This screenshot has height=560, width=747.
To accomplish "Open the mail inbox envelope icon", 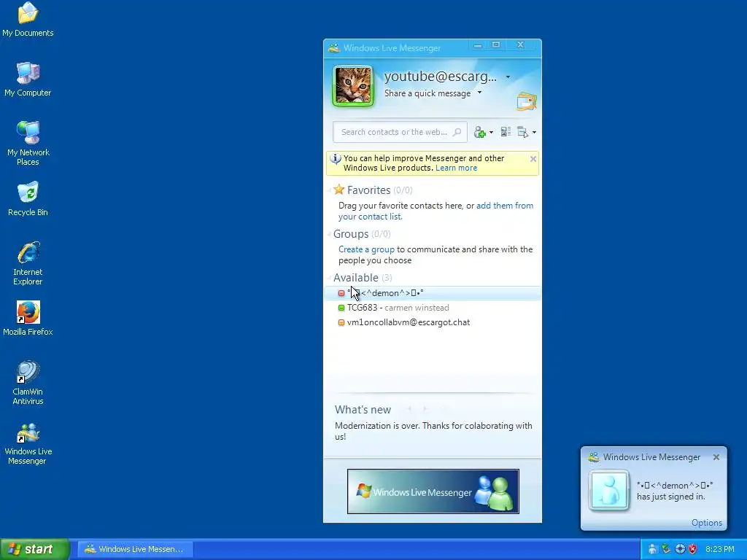I will (527, 101).
